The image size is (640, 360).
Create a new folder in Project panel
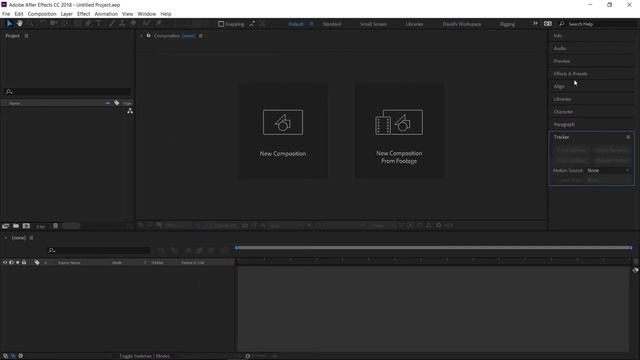pyautogui.click(x=16, y=226)
